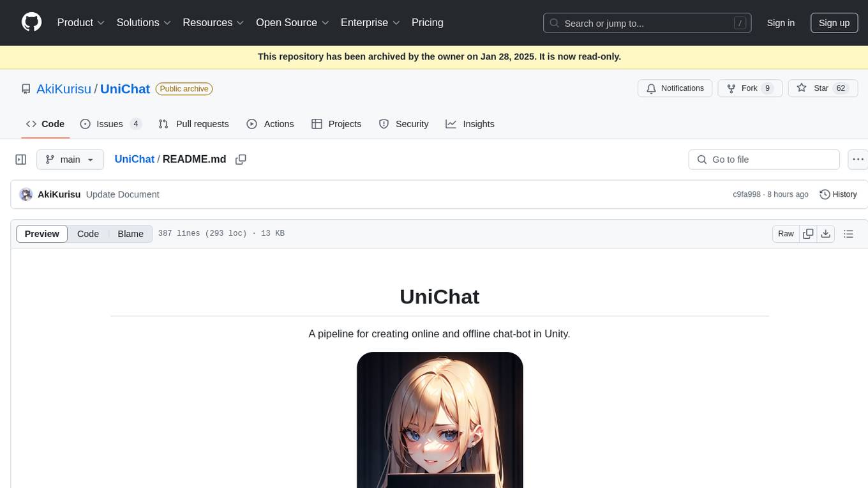This screenshot has height=488, width=868.
Task: Click the Fork count 9
Action: (x=768, y=88)
